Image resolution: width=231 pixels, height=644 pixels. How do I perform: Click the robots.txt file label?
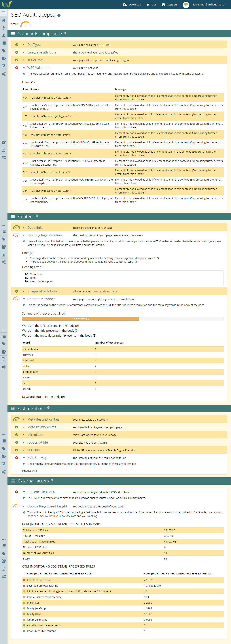pos(37,442)
